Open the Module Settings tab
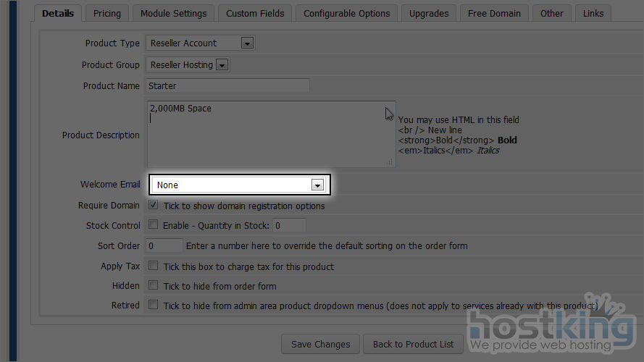 (x=173, y=13)
